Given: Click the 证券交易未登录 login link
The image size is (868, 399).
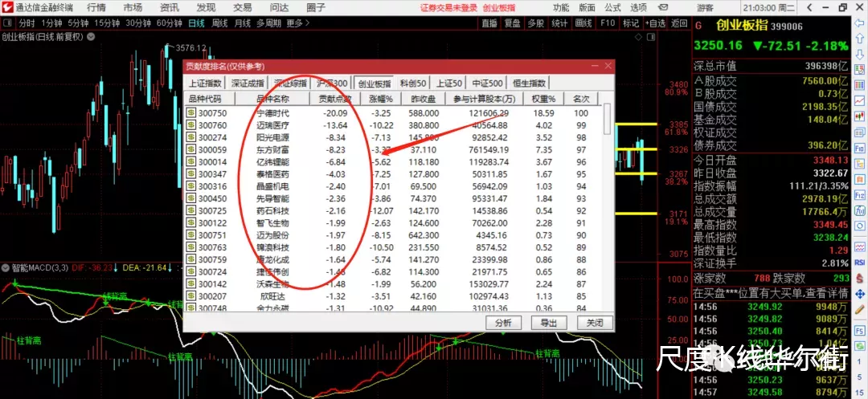Looking at the screenshot, I should [449, 8].
